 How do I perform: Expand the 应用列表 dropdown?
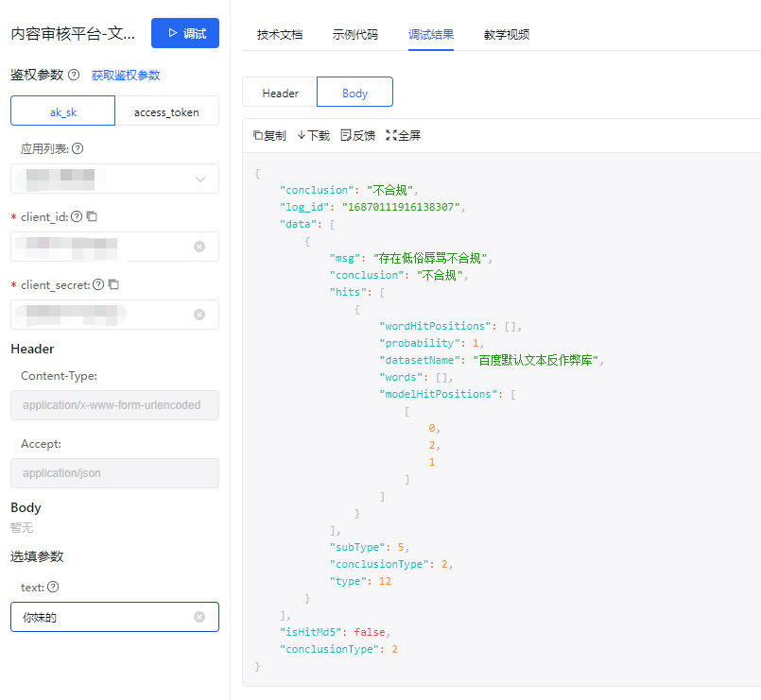coord(200,179)
